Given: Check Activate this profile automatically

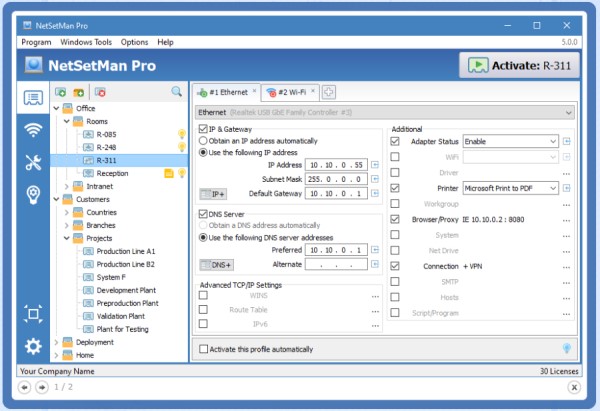Looking at the screenshot, I should (204, 349).
